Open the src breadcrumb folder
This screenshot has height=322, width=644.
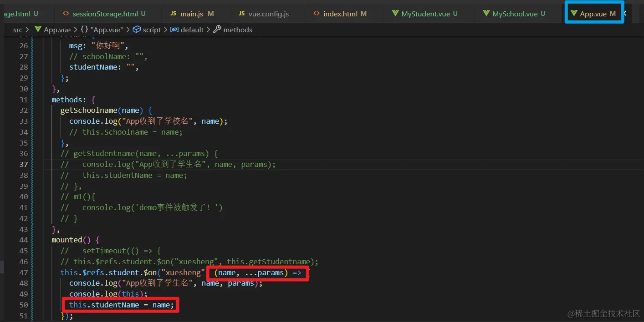pos(18,30)
